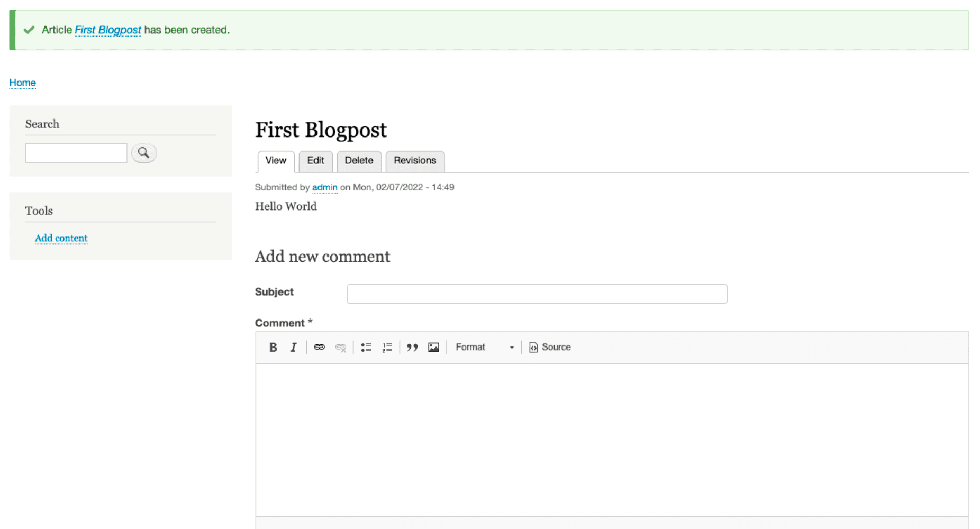This screenshot has height=529, width=980.
Task: Follow the Home breadcrumb link
Action: tap(22, 83)
